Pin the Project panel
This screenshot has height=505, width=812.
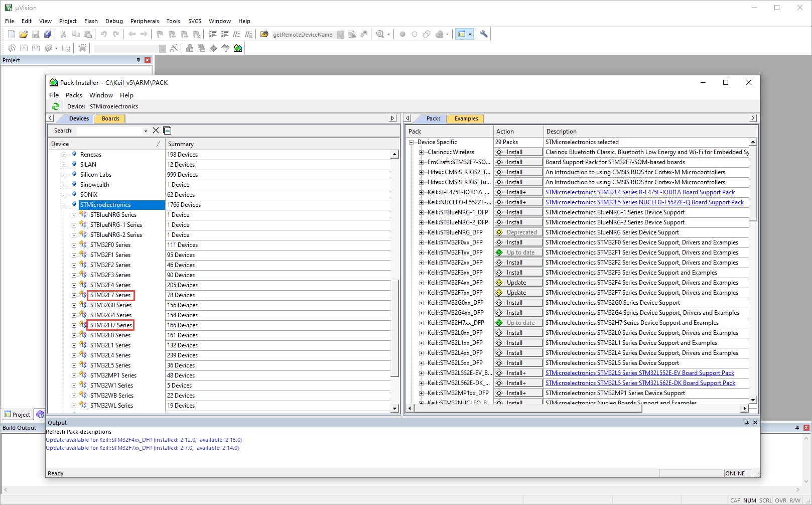point(139,60)
